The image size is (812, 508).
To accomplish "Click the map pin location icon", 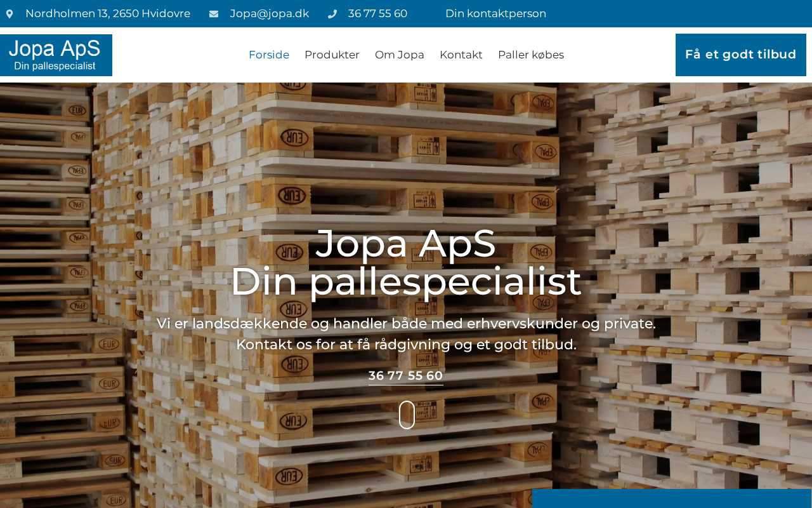I will (10, 14).
